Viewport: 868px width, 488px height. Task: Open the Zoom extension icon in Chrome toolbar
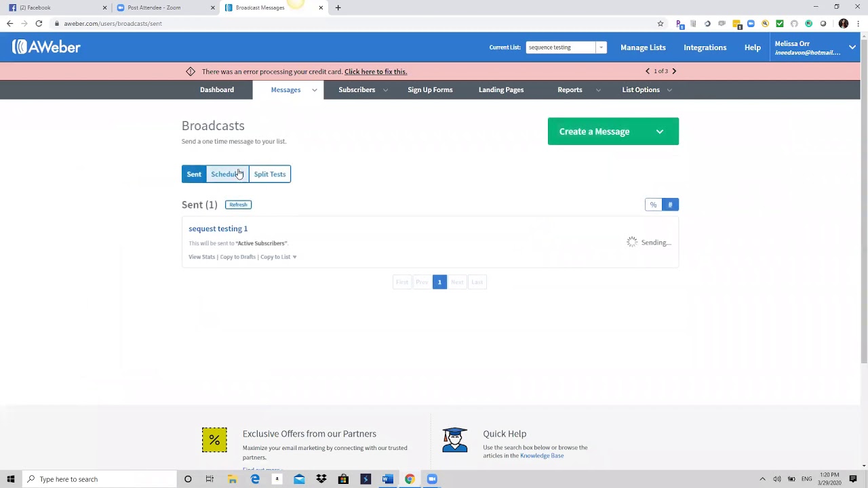(751, 24)
